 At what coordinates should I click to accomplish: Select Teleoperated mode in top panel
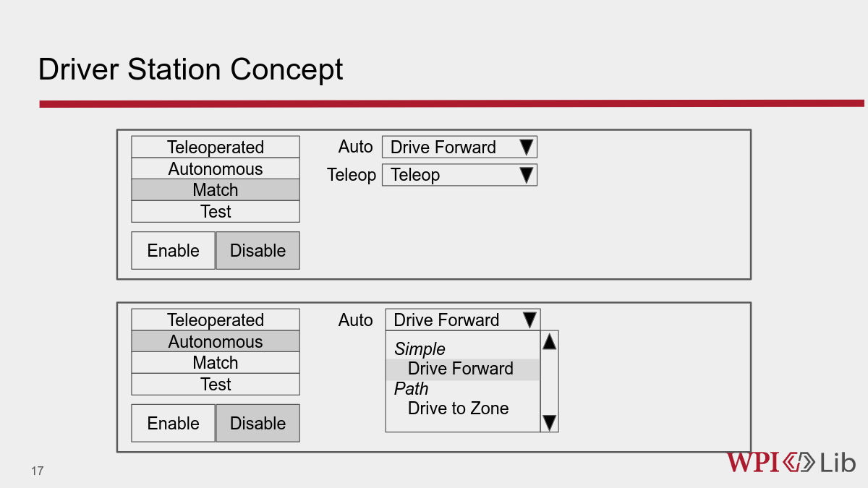click(x=216, y=147)
